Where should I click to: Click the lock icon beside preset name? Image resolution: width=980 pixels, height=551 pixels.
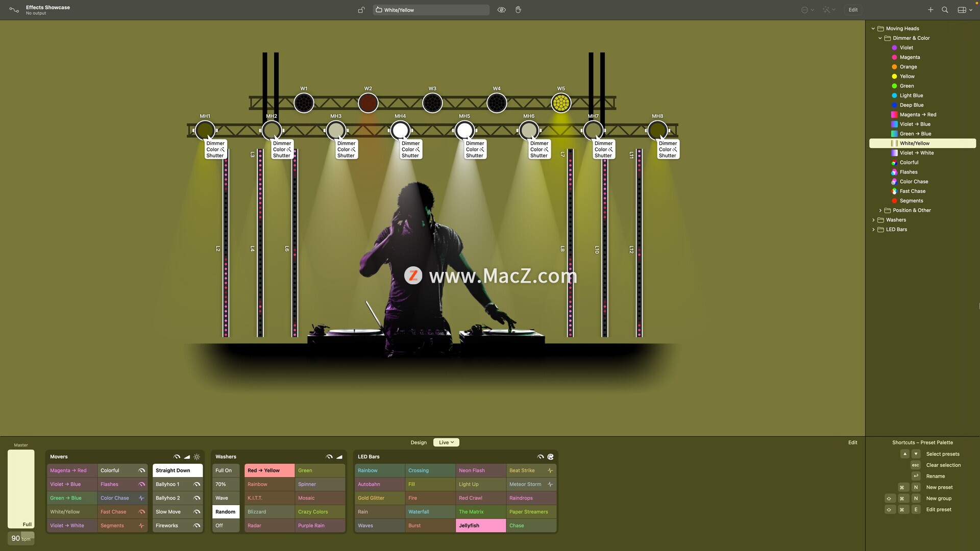tap(361, 10)
